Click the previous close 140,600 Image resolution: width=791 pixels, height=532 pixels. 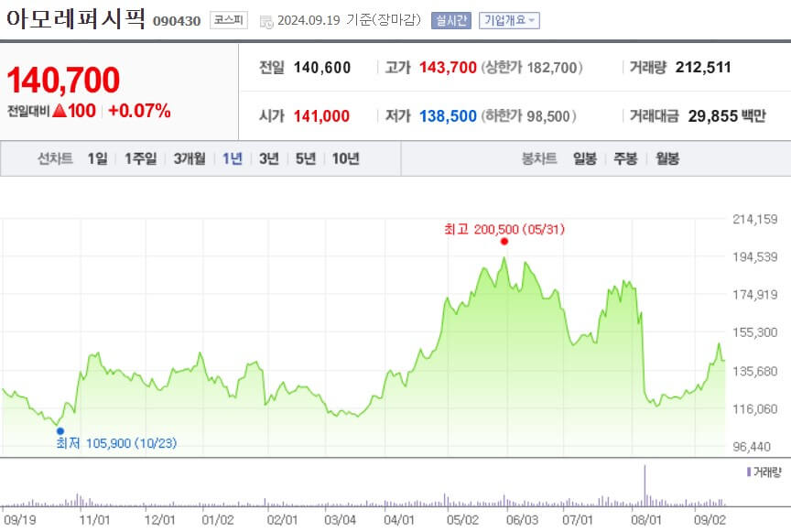(322, 68)
